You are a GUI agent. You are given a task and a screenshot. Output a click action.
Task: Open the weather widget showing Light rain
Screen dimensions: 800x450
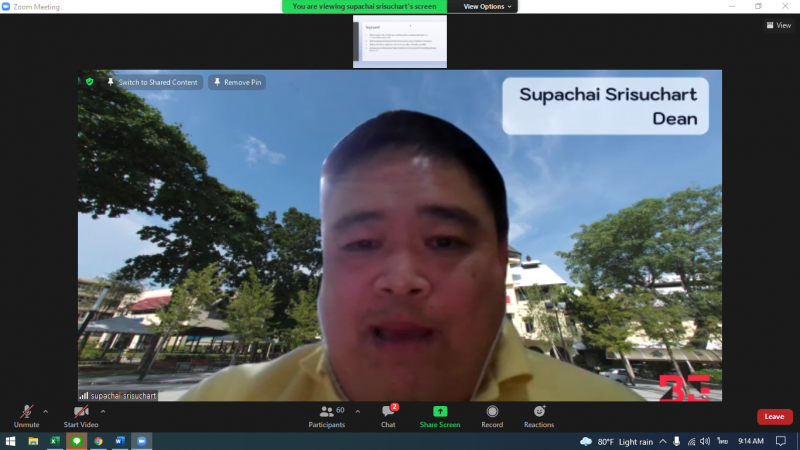(x=616, y=442)
